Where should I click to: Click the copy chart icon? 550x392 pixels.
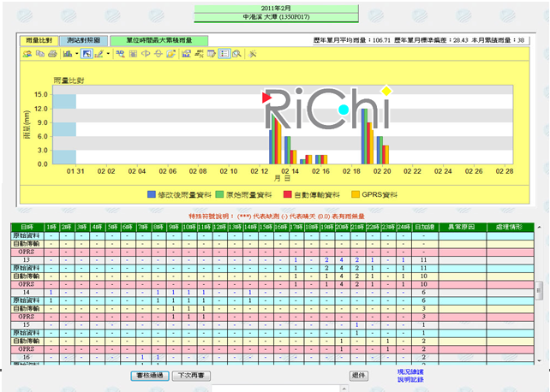point(40,54)
